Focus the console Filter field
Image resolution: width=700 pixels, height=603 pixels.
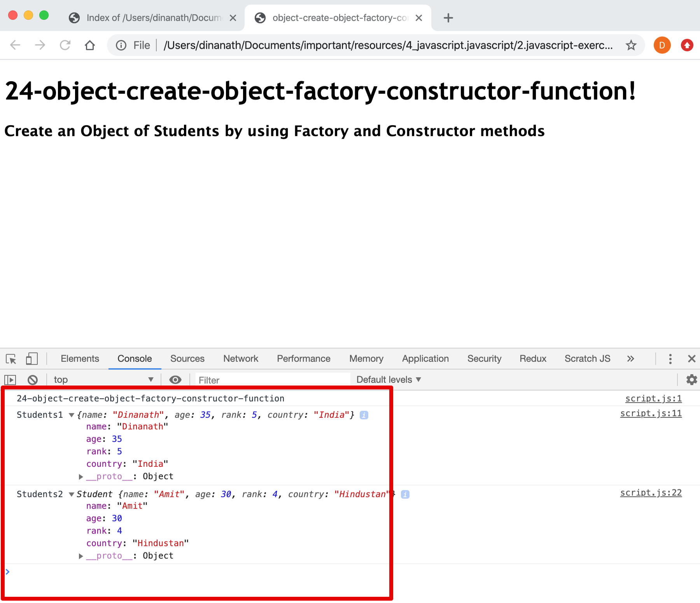(x=273, y=380)
